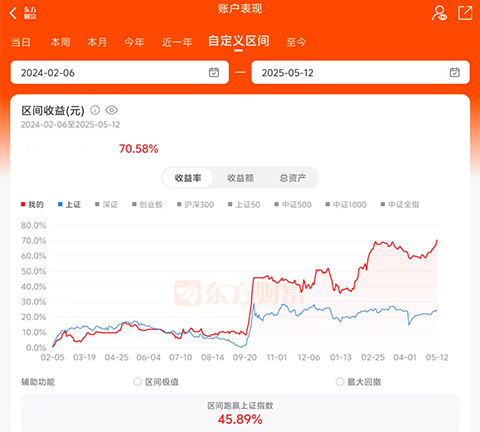The image size is (480, 432).
Task: Click info icon beside 区间收益(元)
Action: [x=95, y=110]
